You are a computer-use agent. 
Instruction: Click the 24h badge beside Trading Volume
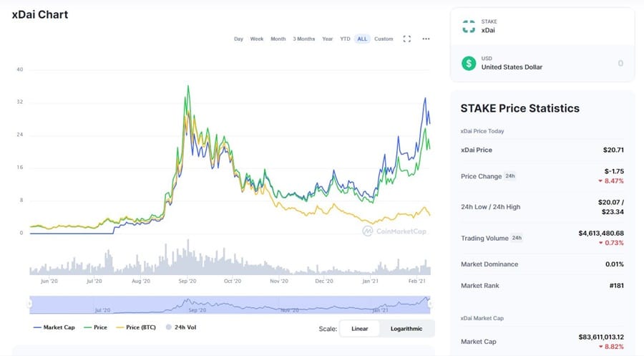click(x=517, y=238)
